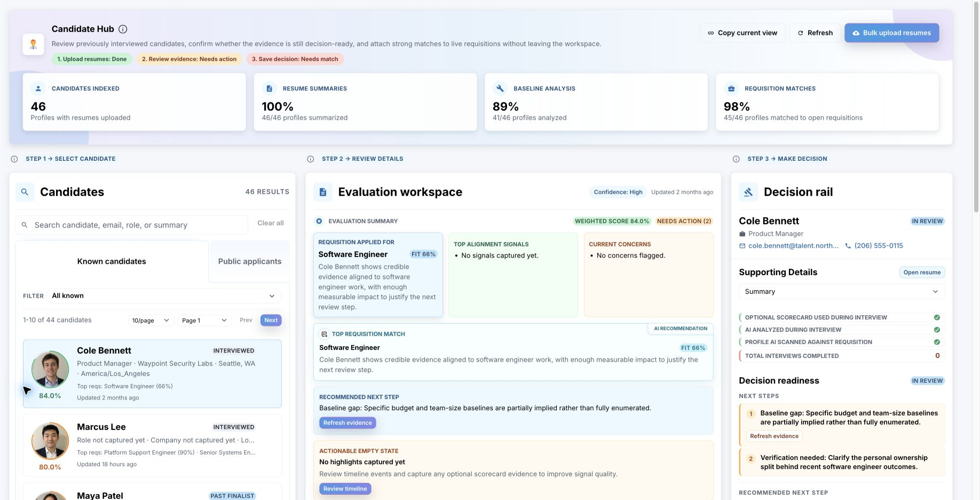Click the briefcase icon beside Product Manager

pyautogui.click(x=742, y=233)
